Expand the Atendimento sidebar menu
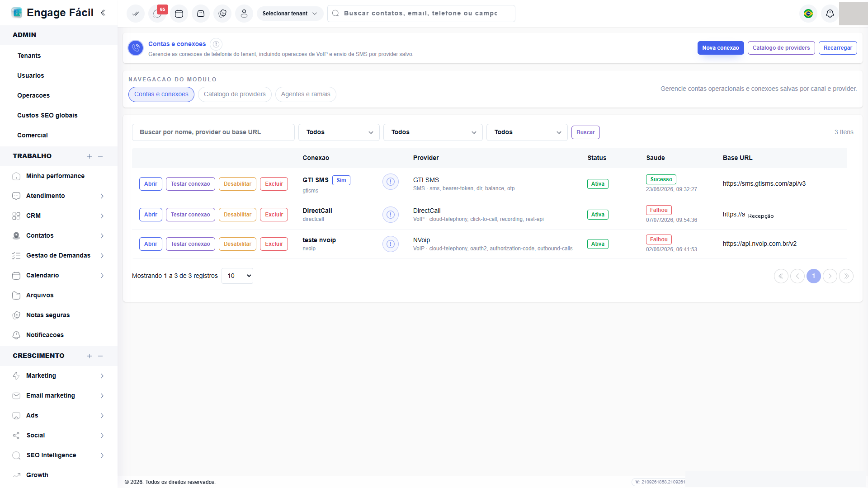This screenshot has height=488, width=868. [59, 196]
